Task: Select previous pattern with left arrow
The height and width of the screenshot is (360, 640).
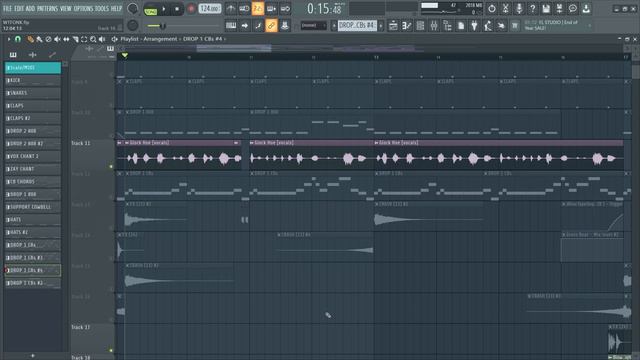Action: coord(334,26)
